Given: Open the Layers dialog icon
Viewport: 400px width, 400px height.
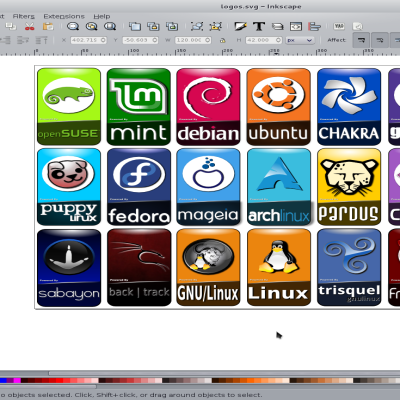Looking at the screenshot, I should [277, 26].
